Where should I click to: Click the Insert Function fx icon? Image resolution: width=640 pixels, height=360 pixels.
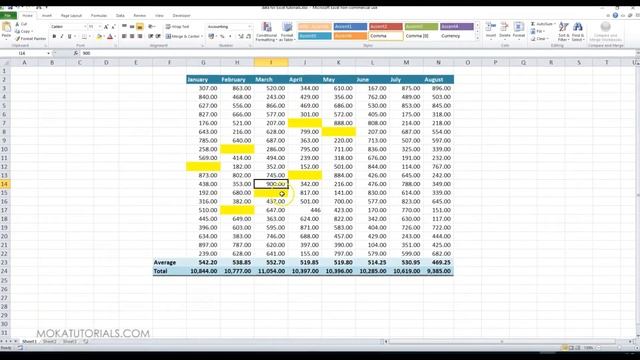76,53
